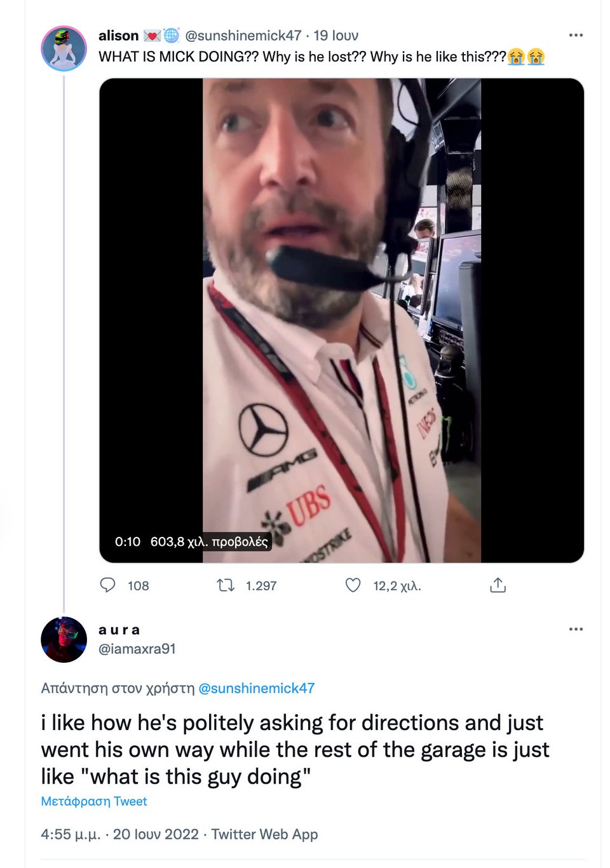Open the more options menu on alison's tweet
Image resolution: width=610 pixels, height=868 pixels.
pos(576,35)
